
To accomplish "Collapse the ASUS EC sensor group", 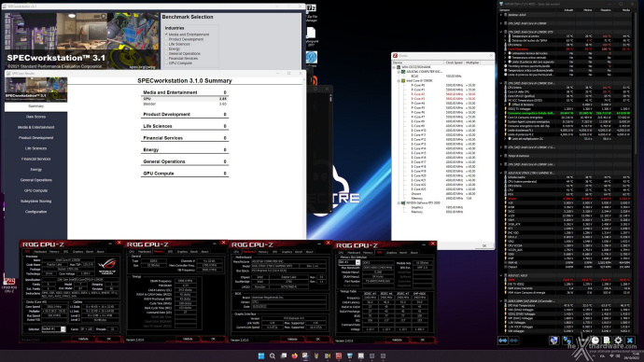I will (501, 275).
